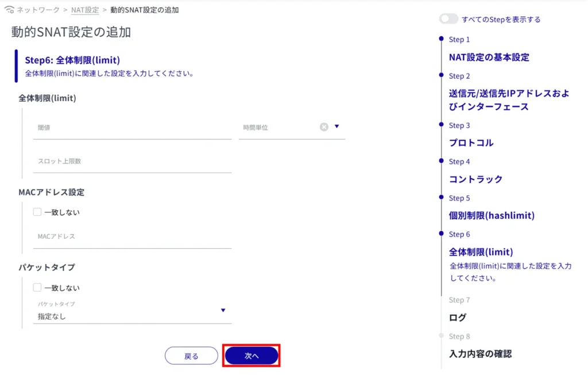Focus the スロット上限数 input field

[x=132, y=162]
